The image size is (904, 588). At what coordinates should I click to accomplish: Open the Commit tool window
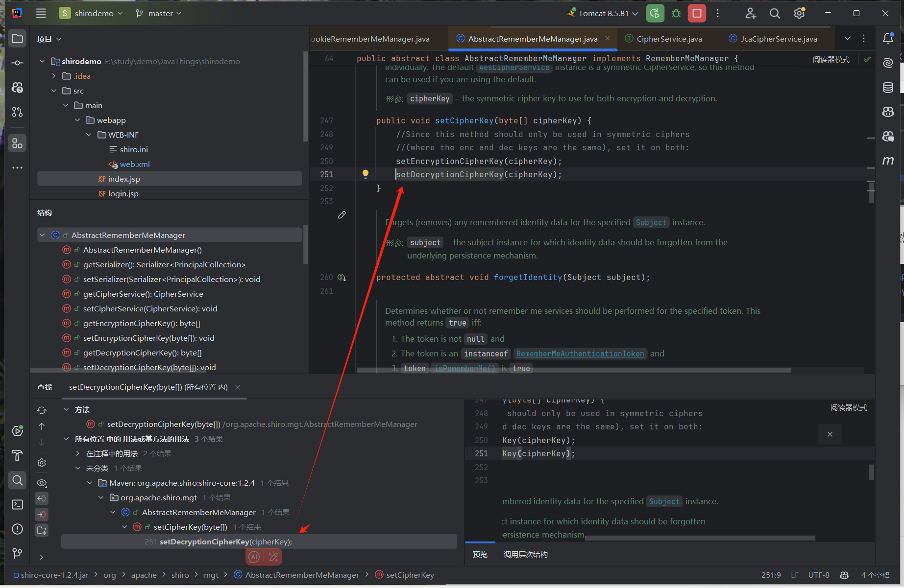pos(18,63)
